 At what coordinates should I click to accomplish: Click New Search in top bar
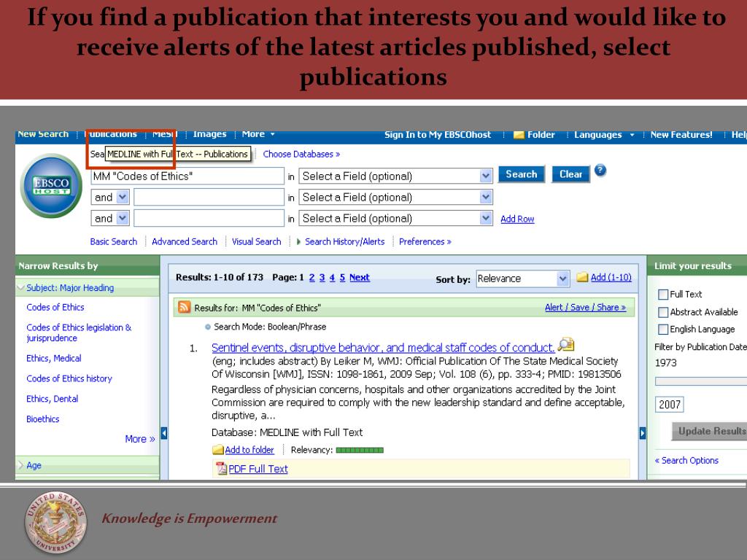(x=43, y=134)
